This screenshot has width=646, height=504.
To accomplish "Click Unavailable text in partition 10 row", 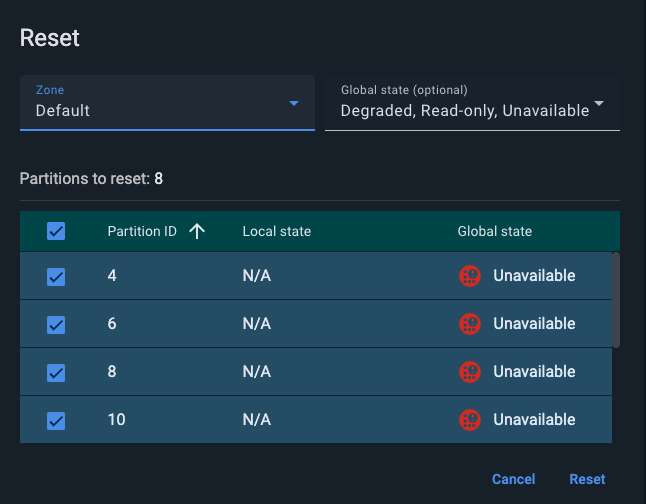I will 534,420.
